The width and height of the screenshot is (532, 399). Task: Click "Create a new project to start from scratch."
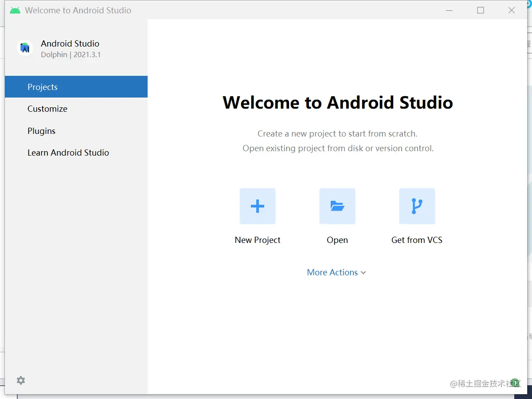pos(337,133)
